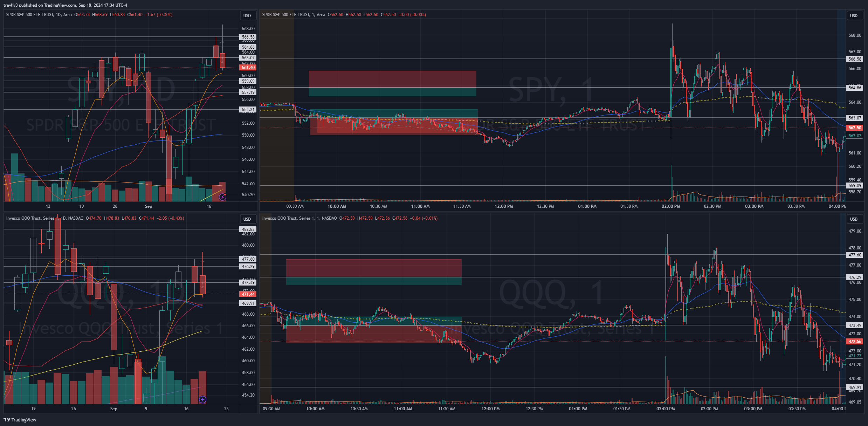Viewport: 868px width, 426px height.
Task: Click the green 562.02 price label on SPY 1-minute
Action: 854,136
